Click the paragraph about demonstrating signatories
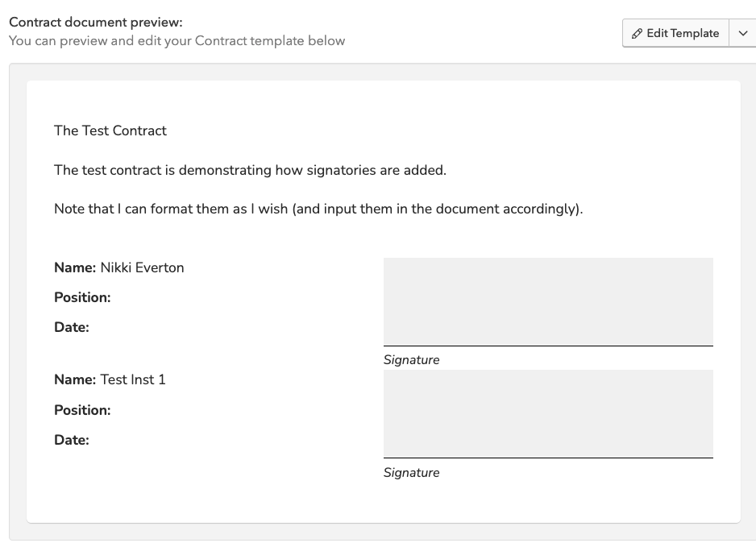 point(250,170)
